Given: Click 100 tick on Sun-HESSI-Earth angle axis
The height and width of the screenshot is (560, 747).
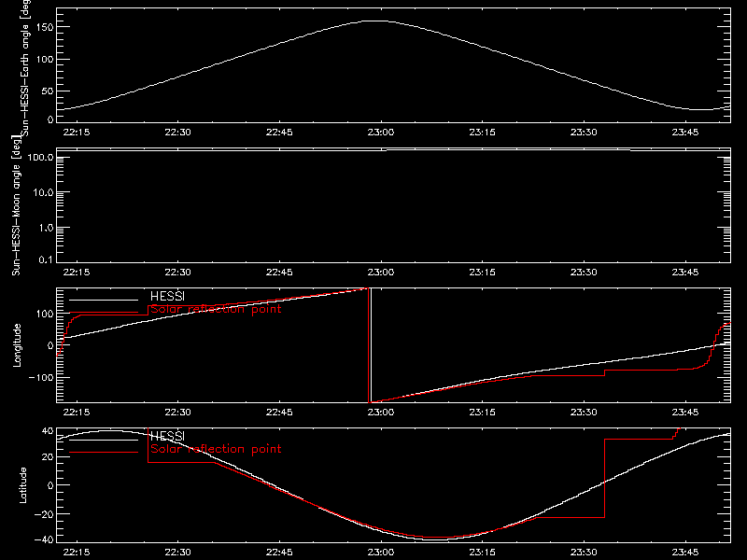Looking at the screenshot, I should click(x=45, y=59).
